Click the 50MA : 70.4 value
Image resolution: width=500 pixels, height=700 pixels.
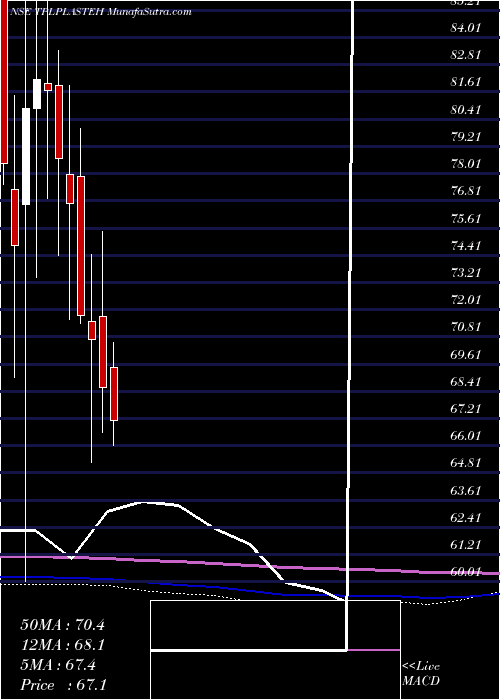point(62,625)
